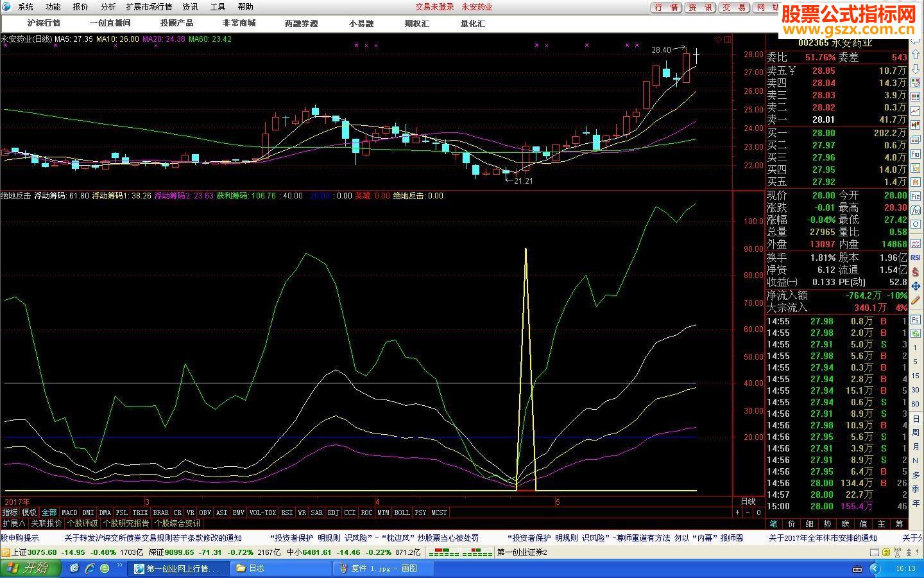Click the Windows 开始 start button
This screenshot has height=578, width=924.
point(30,568)
